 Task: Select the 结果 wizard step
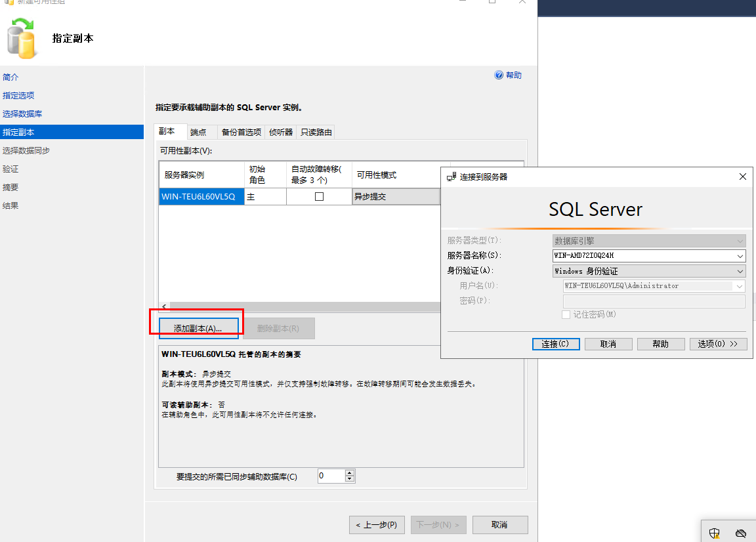coord(10,205)
